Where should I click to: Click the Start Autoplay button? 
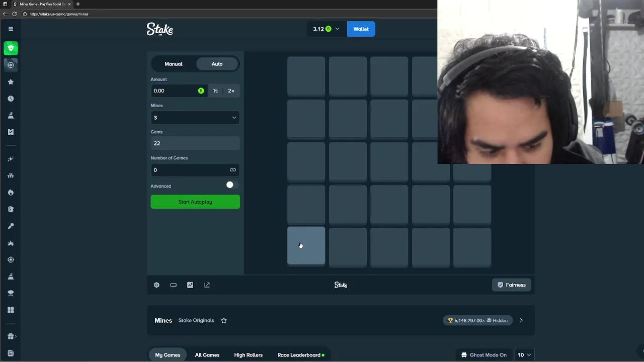(x=195, y=202)
